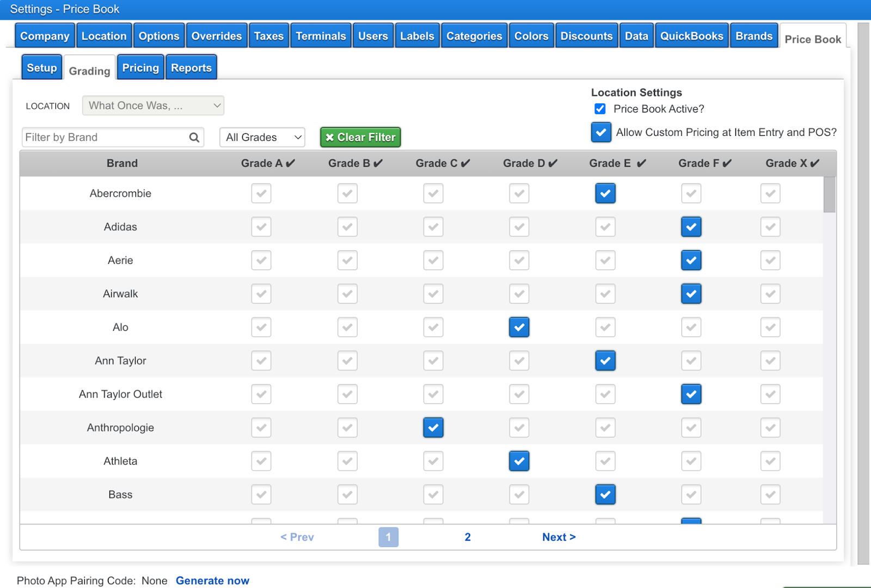Switch to the Company tab
Viewport: 871px width, 588px height.
(x=45, y=36)
